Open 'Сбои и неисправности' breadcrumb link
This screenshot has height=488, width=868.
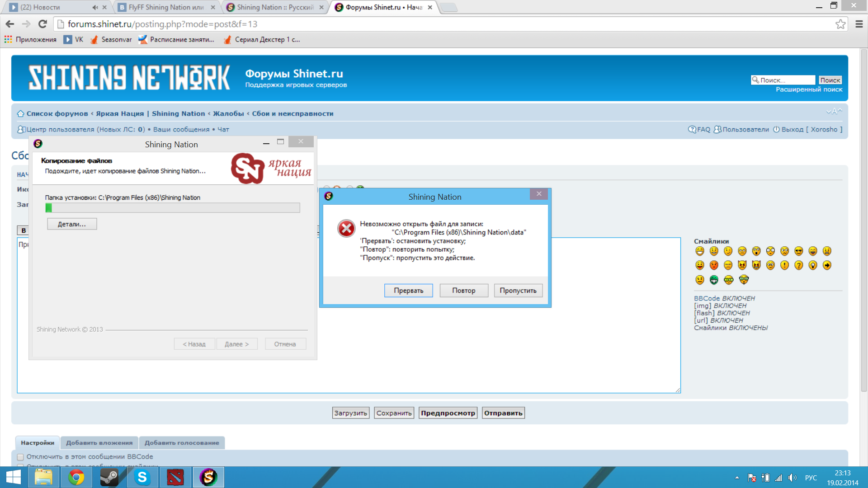click(292, 113)
